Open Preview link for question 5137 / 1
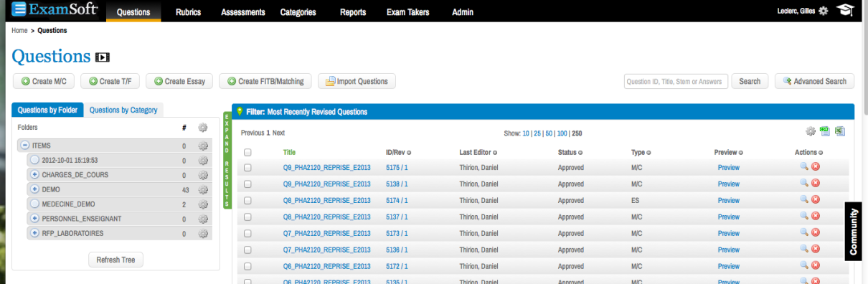This screenshot has height=284, width=868. [728, 217]
